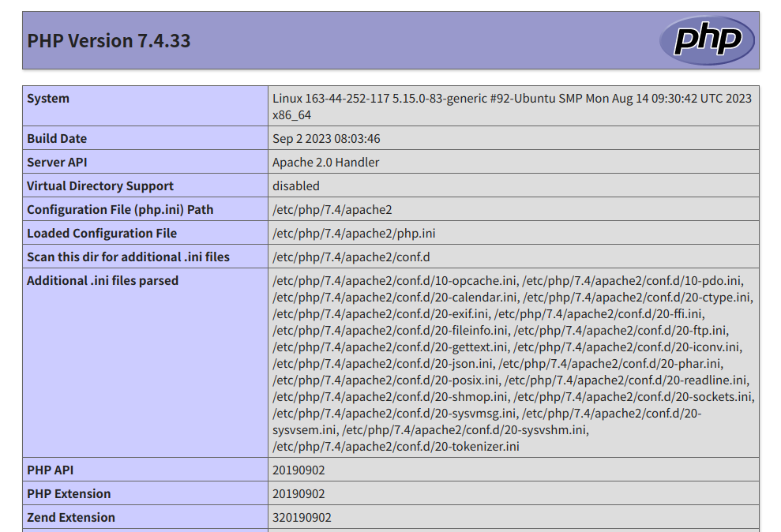781x532 pixels.
Task: Select the /etc/php/7.4/apache2 path value
Action: tap(325, 209)
